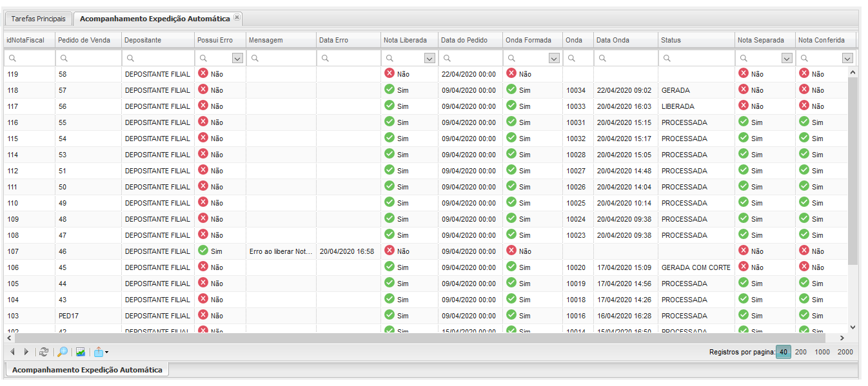Viewport: 868px width, 386px height.
Task: Click the blue export icon in the bottom toolbar
Action: click(x=99, y=352)
